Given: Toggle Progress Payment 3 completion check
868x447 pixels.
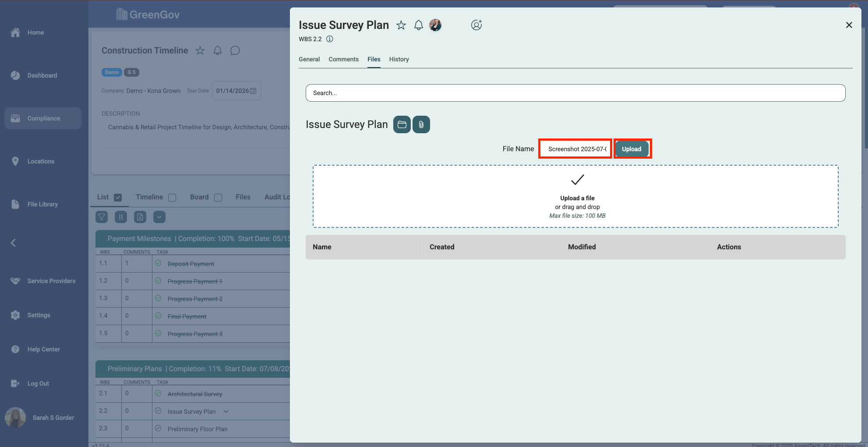Looking at the screenshot, I should [158, 333].
